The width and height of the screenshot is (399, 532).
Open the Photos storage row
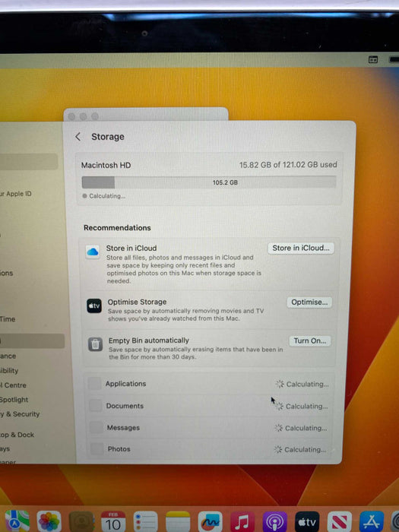click(208, 449)
